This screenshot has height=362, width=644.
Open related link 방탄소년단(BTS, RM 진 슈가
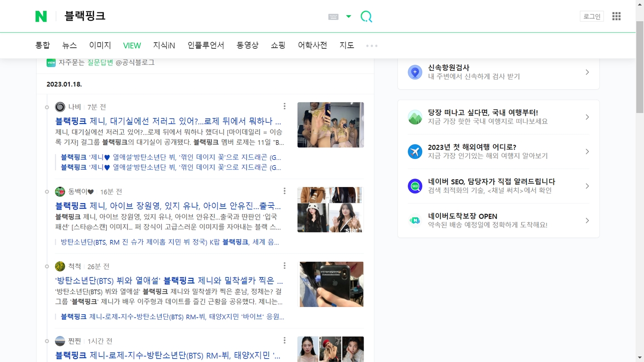point(170,242)
